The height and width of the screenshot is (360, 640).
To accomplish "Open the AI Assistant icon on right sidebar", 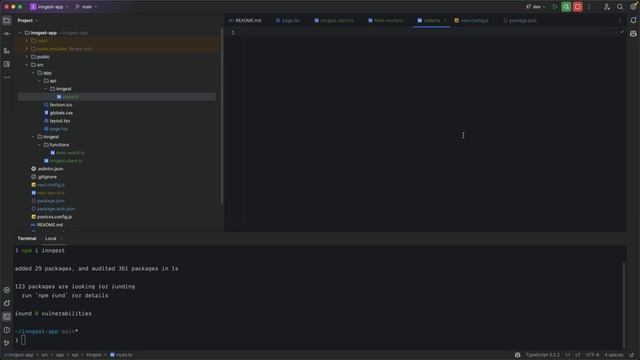I will (633, 34).
